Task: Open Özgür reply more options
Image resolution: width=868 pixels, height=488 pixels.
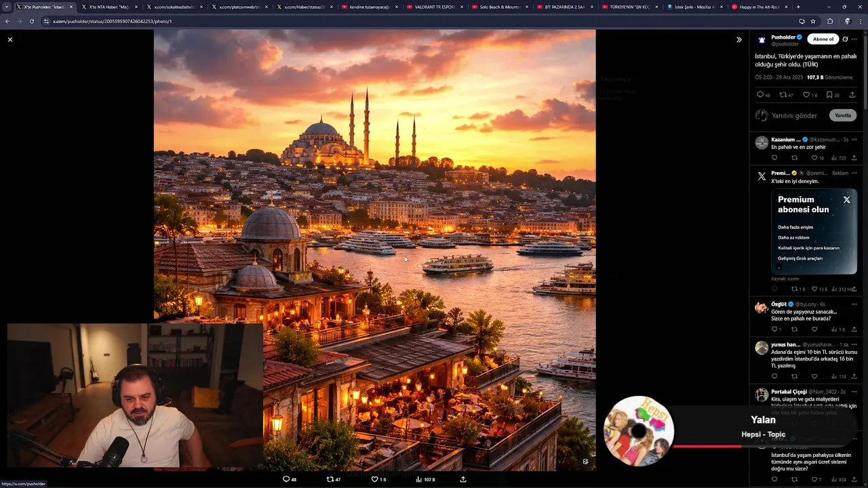Action: click(x=854, y=304)
